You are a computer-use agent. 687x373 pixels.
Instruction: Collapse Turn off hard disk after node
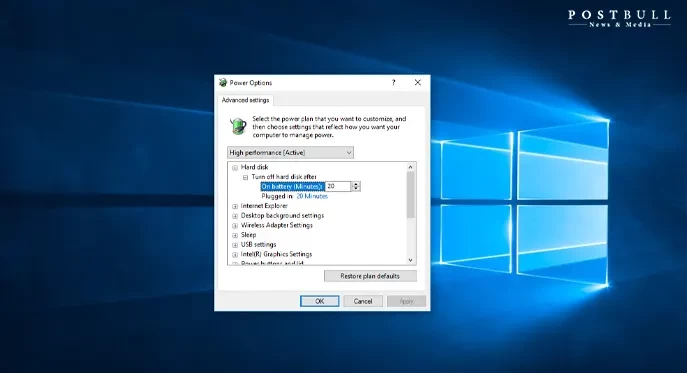point(245,177)
